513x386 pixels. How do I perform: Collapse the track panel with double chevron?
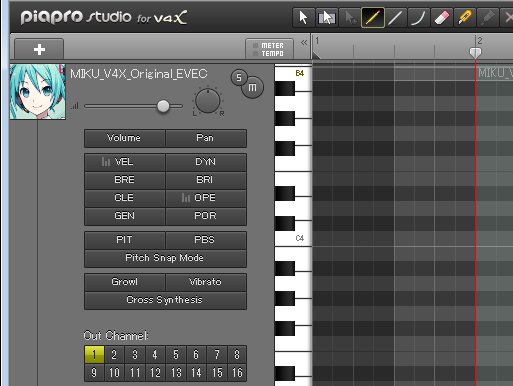pyautogui.click(x=304, y=43)
